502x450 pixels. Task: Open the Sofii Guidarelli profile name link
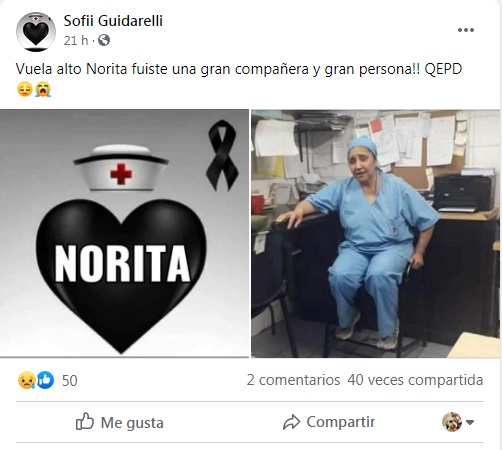tap(113, 21)
